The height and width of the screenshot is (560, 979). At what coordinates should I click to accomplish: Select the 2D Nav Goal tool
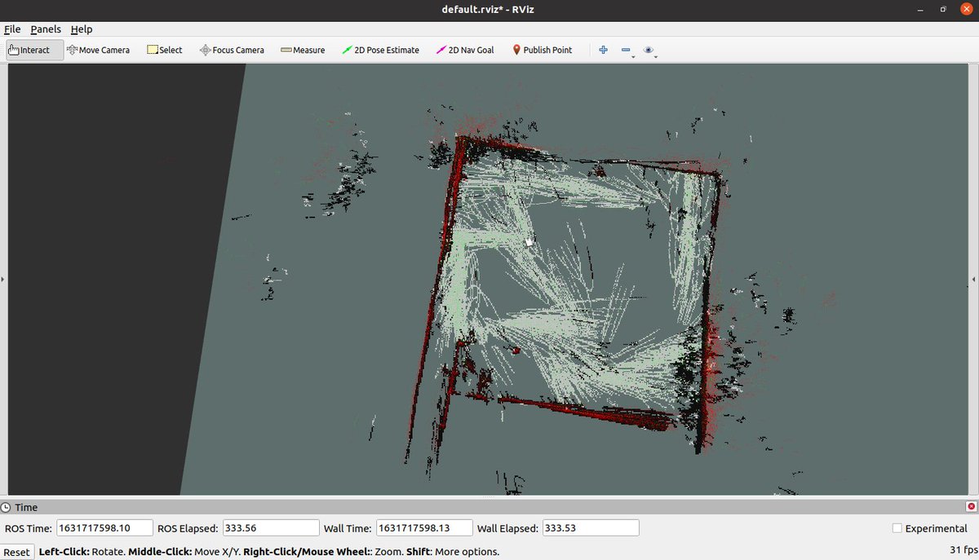click(464, 50)
